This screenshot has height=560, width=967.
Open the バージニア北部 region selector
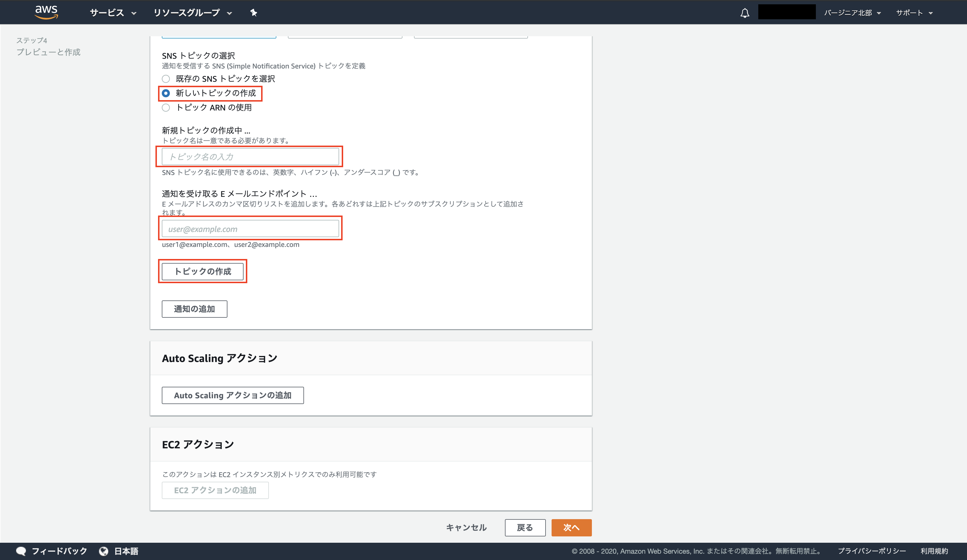tap(852, 13)
